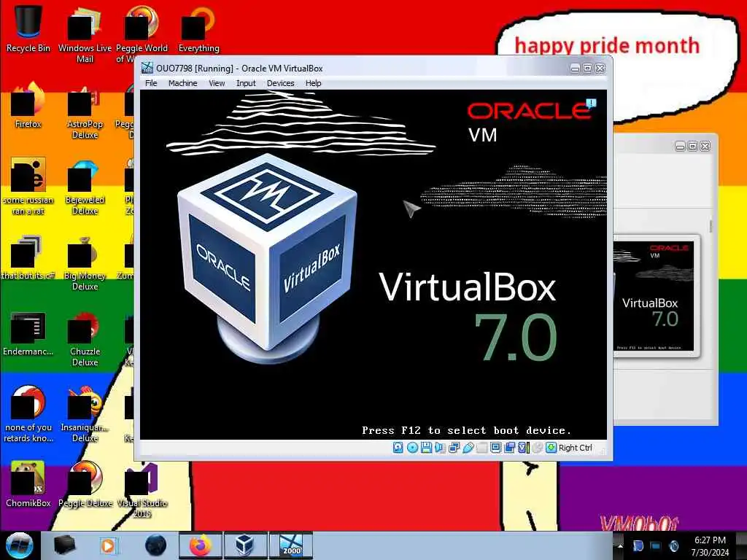Screen dimensions: 747x560
Task: Open the View menu
Action: [x=217, y=83]
